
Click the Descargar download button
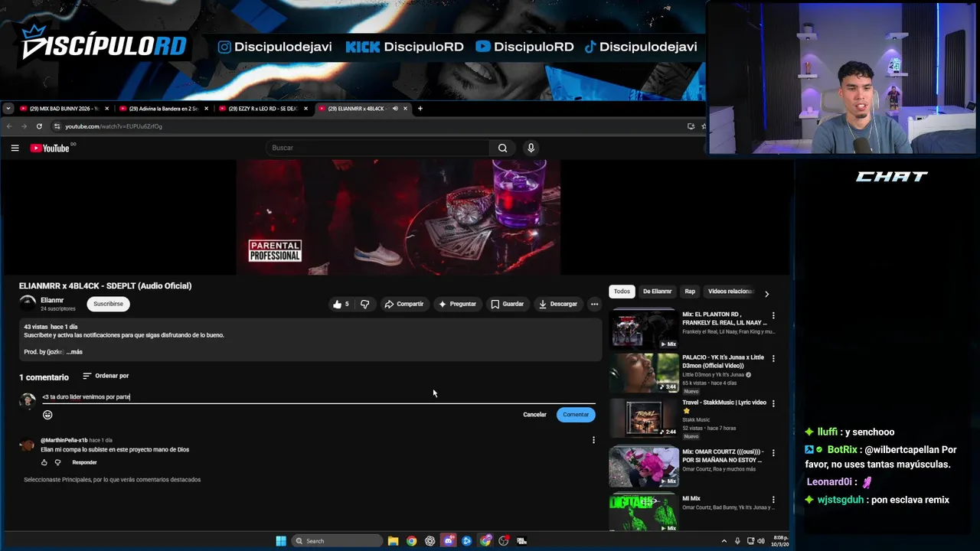[557, 304]
